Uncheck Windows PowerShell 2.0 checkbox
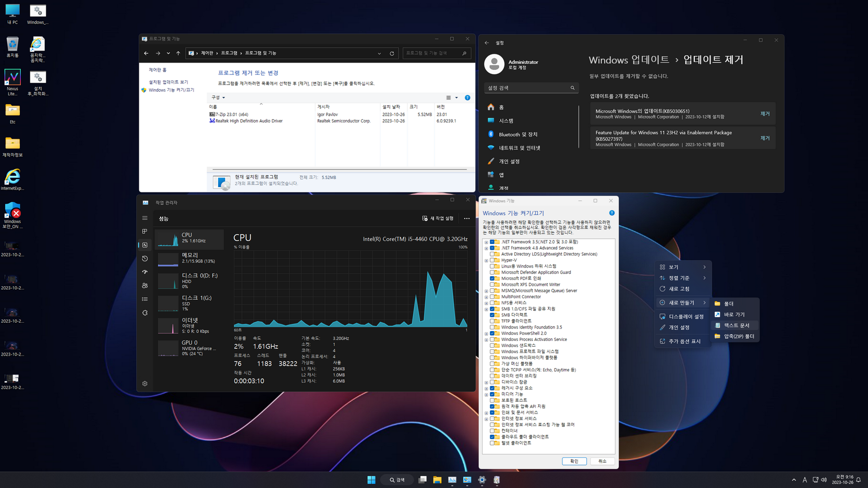 (x=492, y=333)
